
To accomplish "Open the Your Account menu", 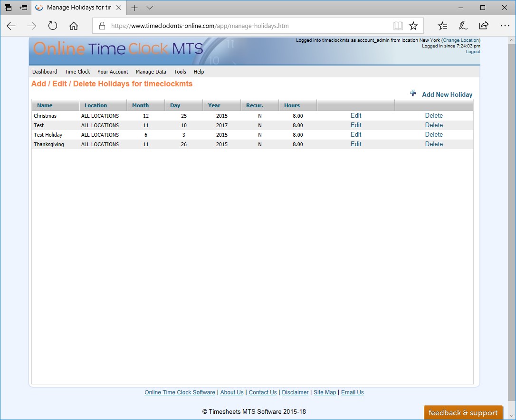I will pos(113,72).
